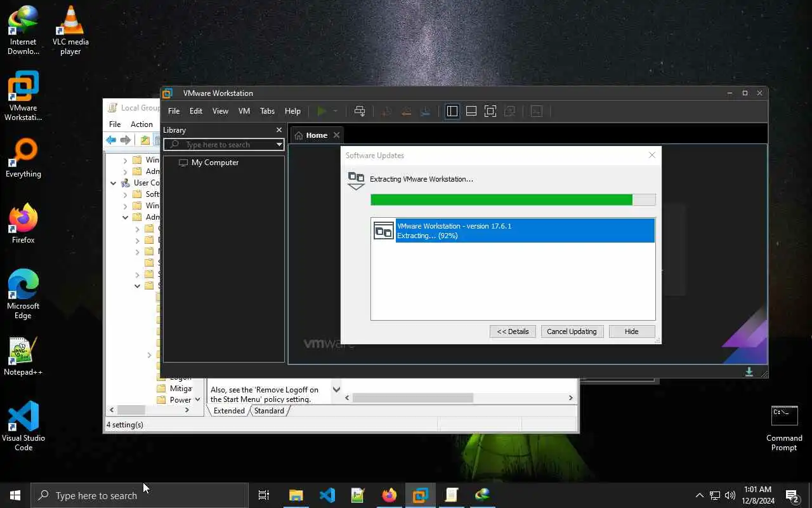The width and height of the screenshot is (812, 508).
Task: Open Notepad++ desktop shortcut
Action: (x=23, y=356)
